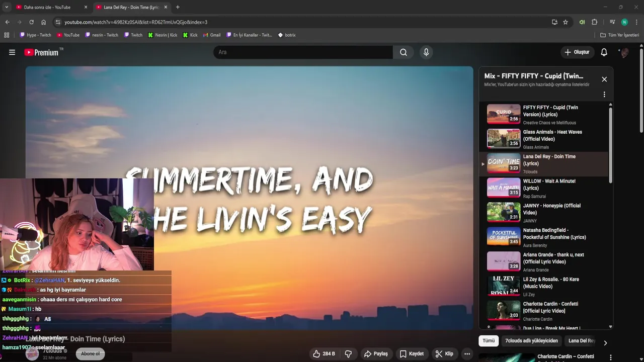Bookmark this page with star icon
This screenshot has width=644, height=362.
[566, 22]
